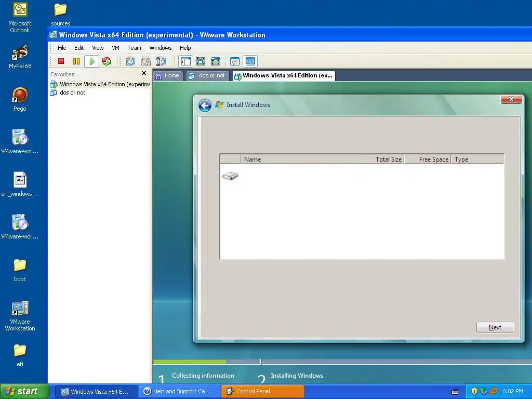Close the Favorites sidebar panel

pos(144,73)
